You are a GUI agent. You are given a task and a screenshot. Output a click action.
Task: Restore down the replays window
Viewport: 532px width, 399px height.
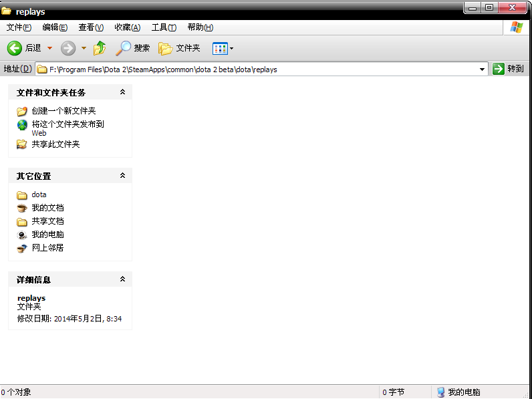click(x=489, y=7)
